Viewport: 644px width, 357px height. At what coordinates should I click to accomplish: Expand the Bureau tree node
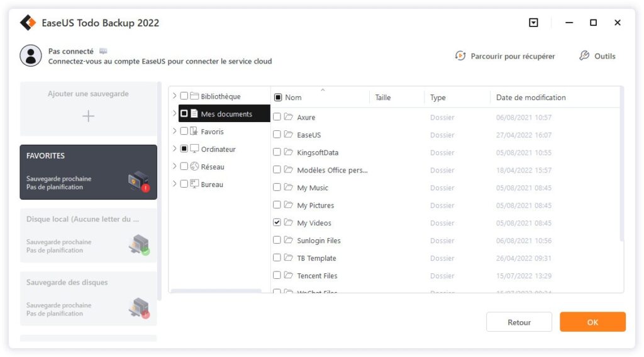[x=175, y=184]
